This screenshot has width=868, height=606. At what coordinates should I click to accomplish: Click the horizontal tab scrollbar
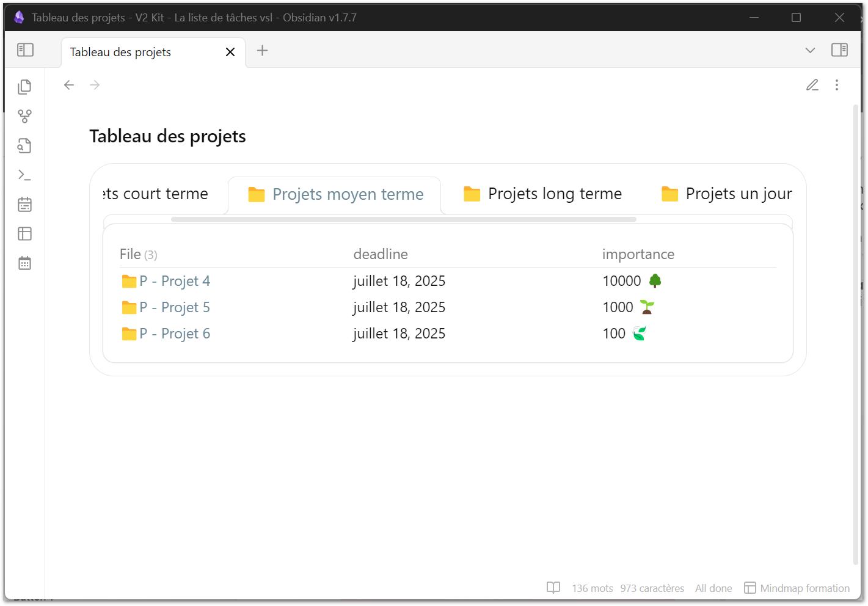[x=403, y=219]
